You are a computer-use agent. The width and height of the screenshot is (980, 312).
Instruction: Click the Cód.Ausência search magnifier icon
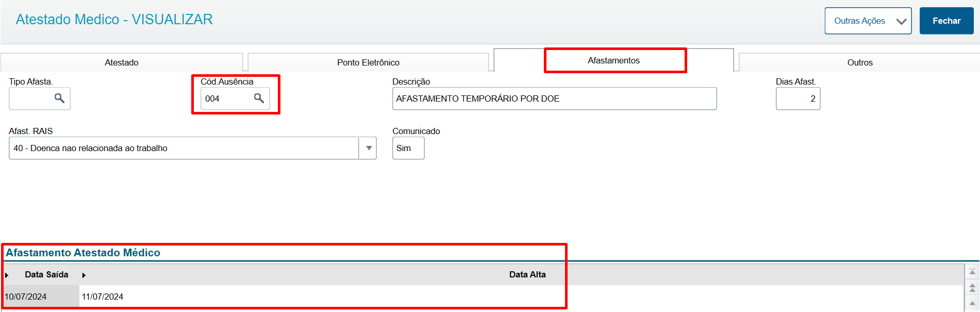point(259,98)
